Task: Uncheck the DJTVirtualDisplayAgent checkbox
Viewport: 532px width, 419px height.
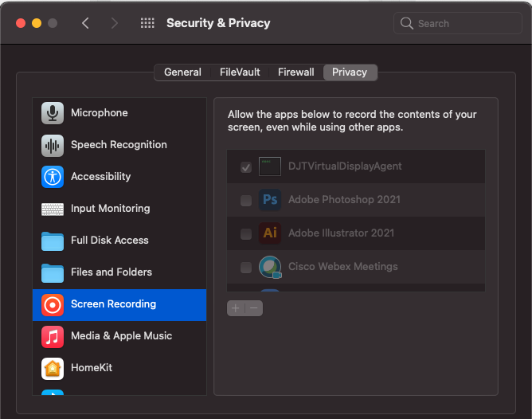Action: click(246, 167)
